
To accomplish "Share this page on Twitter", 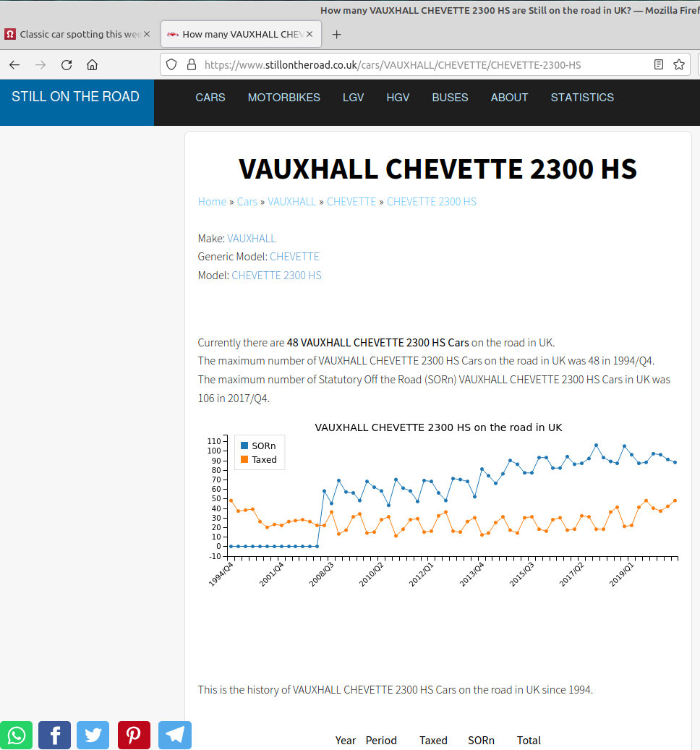I will click(x=93, y=735).
